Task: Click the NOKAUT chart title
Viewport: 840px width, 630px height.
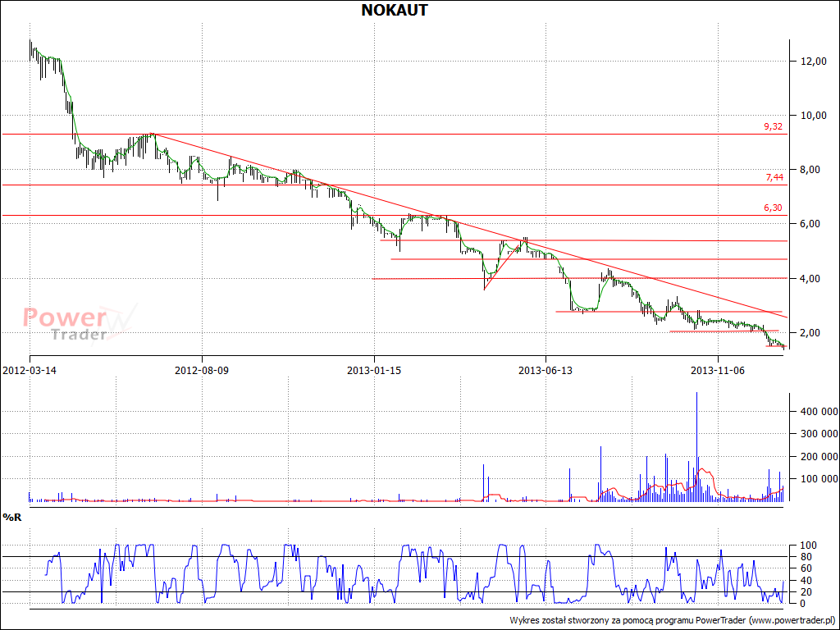Action: 395,10
